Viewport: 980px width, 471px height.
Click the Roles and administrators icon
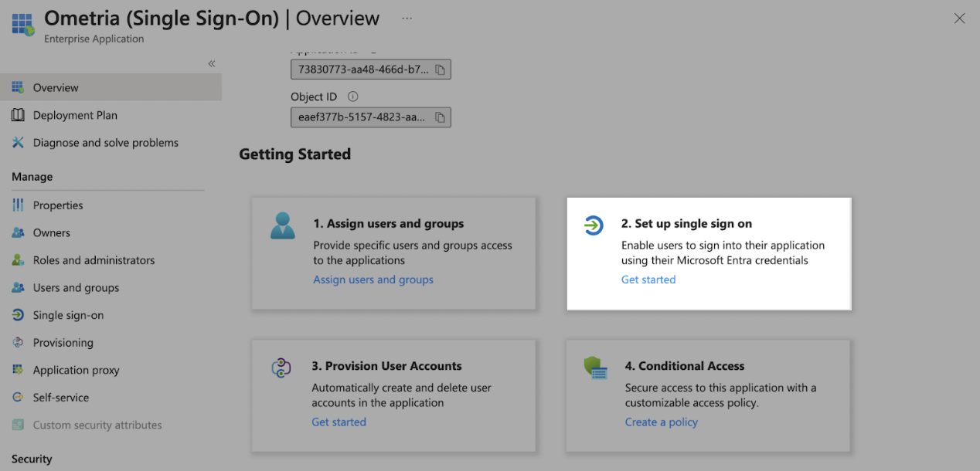click(x=18, y=260)
